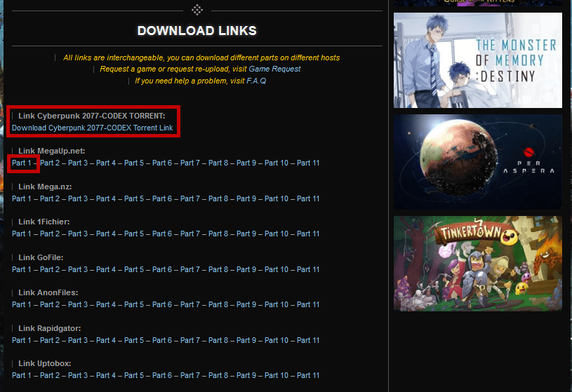The image size is (572, 392).
Task: Open MegaUp.net Part 1 link
Action: coord(22,163)
